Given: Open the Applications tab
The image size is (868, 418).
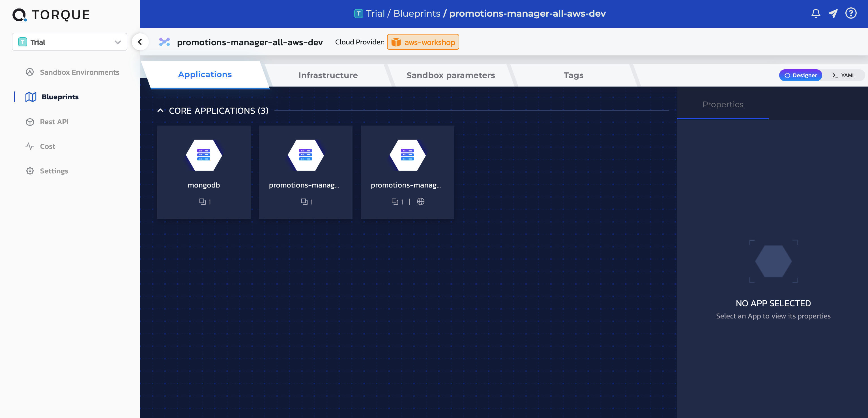Looking at the screenshot, I should click(x=205, y=74).
